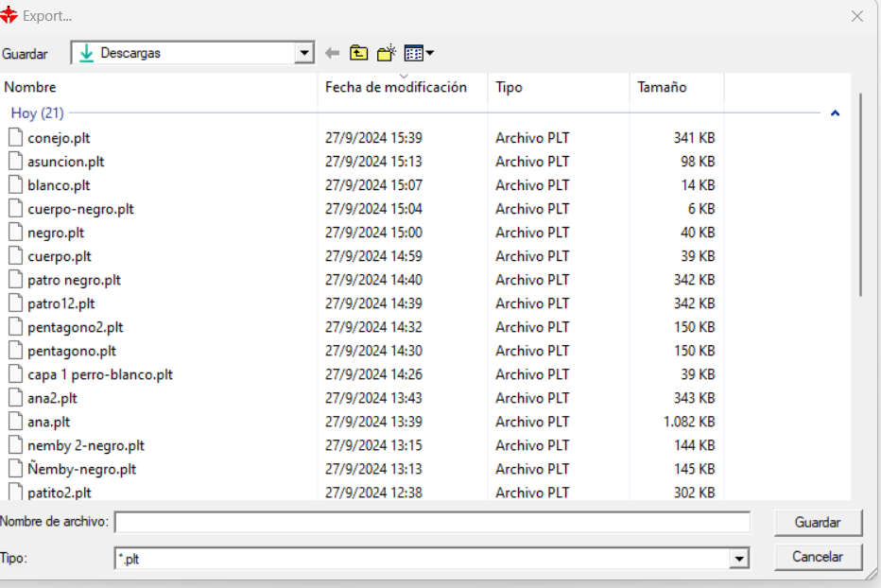Click the 343 KB size cell
881x588 pixels.
(x=694, y=398)
